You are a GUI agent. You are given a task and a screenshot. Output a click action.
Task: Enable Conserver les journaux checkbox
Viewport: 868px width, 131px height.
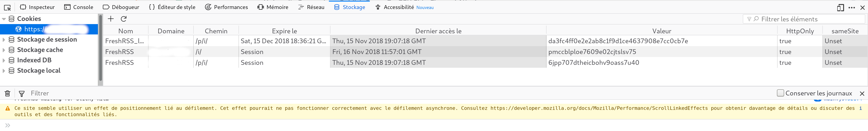pos(780,93)
